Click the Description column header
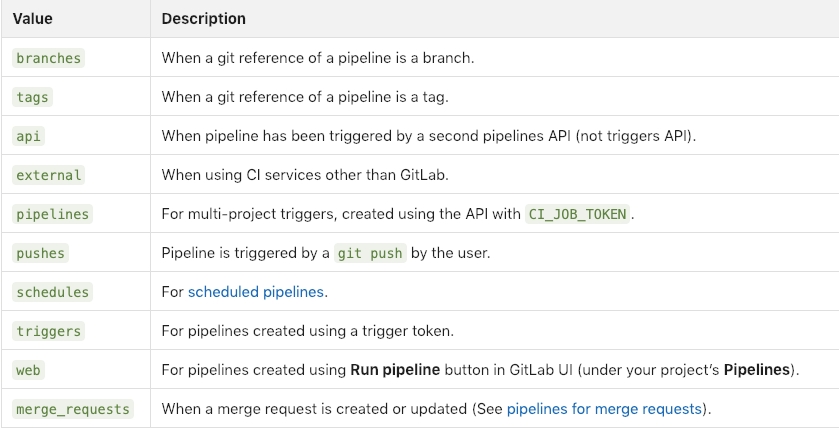839x428 pixels. point(203,19)
